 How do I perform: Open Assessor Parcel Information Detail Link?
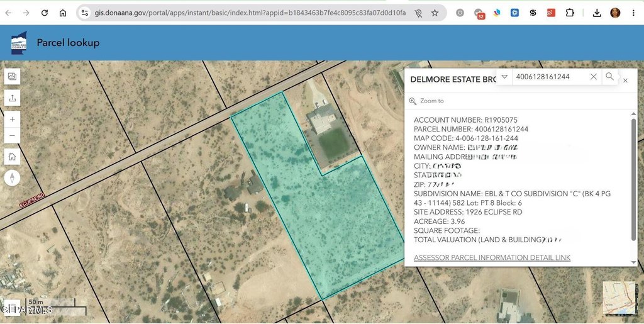pos(492,257)
